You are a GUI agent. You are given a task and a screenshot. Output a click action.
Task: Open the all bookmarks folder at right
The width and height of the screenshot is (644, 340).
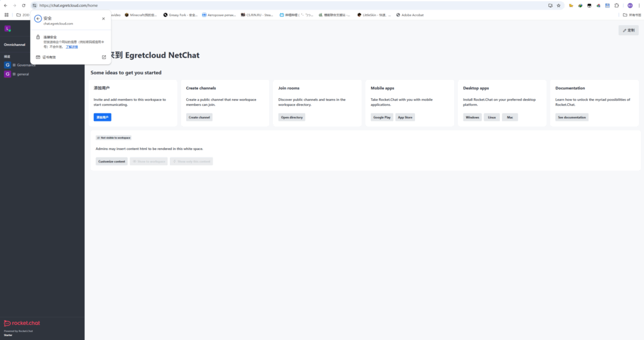(x=631, y=15)
